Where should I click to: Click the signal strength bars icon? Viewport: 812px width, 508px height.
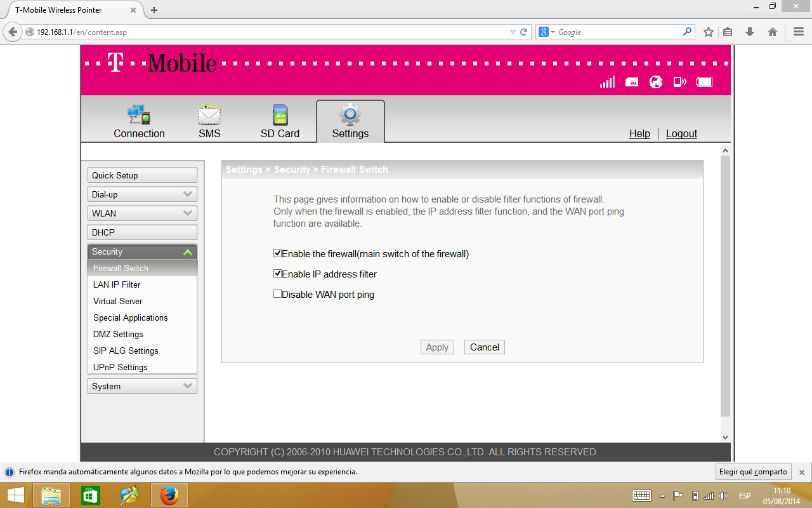click(607, 82)
